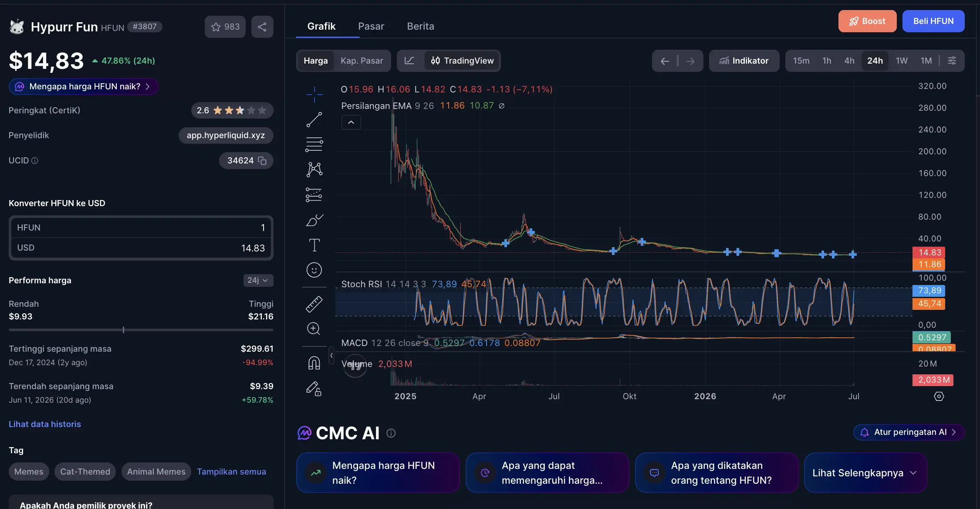Switch to the Grafik tab
Viewport: 980px width, 509px height.
[321, 26]
